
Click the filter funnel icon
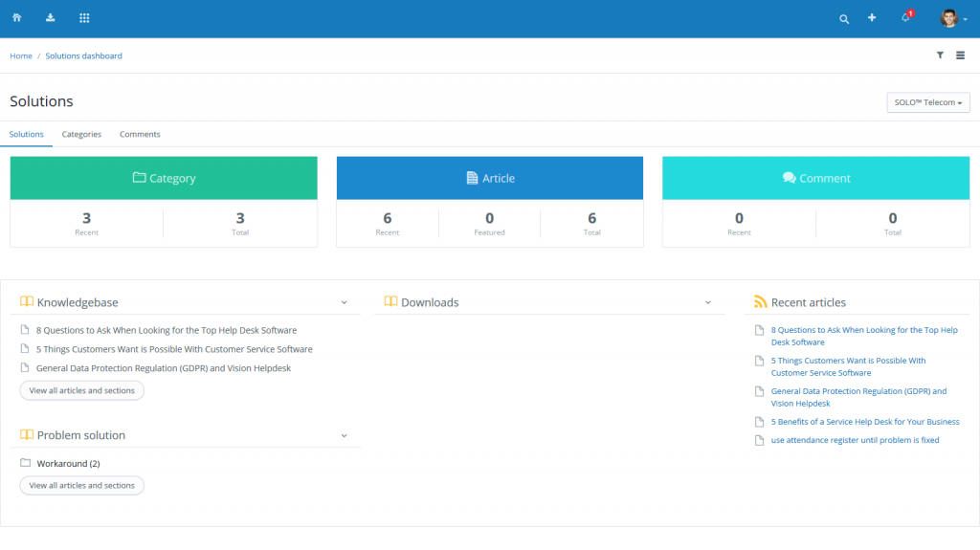(x=940, y=55)
